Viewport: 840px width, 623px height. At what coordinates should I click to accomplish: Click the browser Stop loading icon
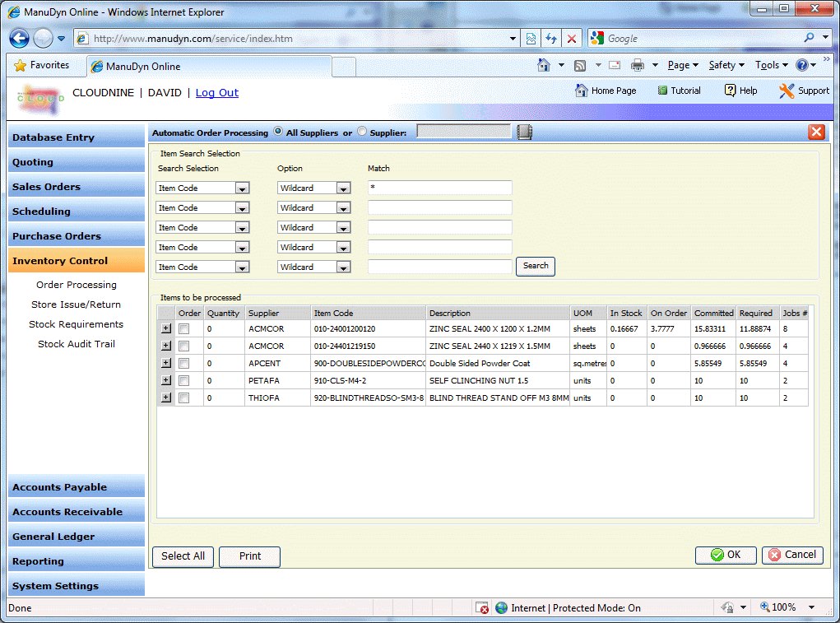coord(572,39)
